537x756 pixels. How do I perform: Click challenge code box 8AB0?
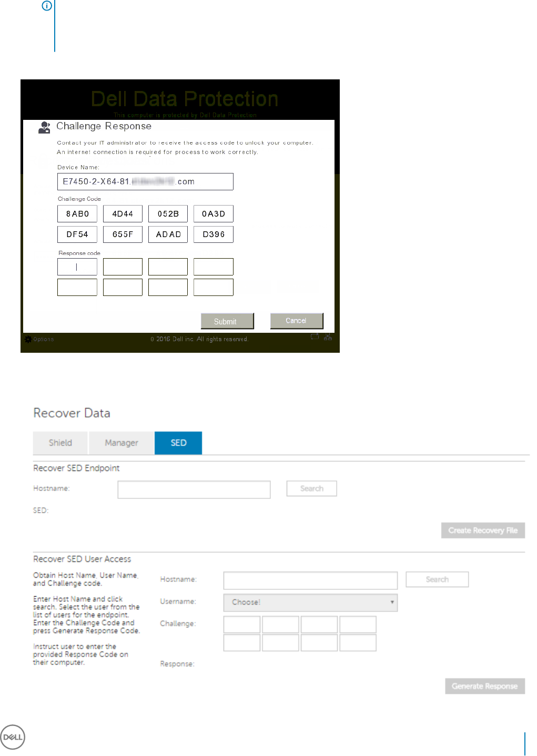tap(77, 214)
